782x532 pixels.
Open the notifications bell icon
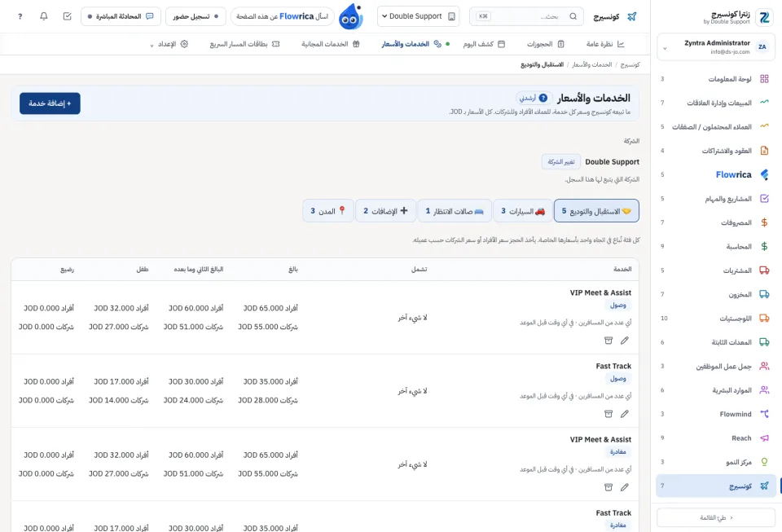tap(44, 16)
